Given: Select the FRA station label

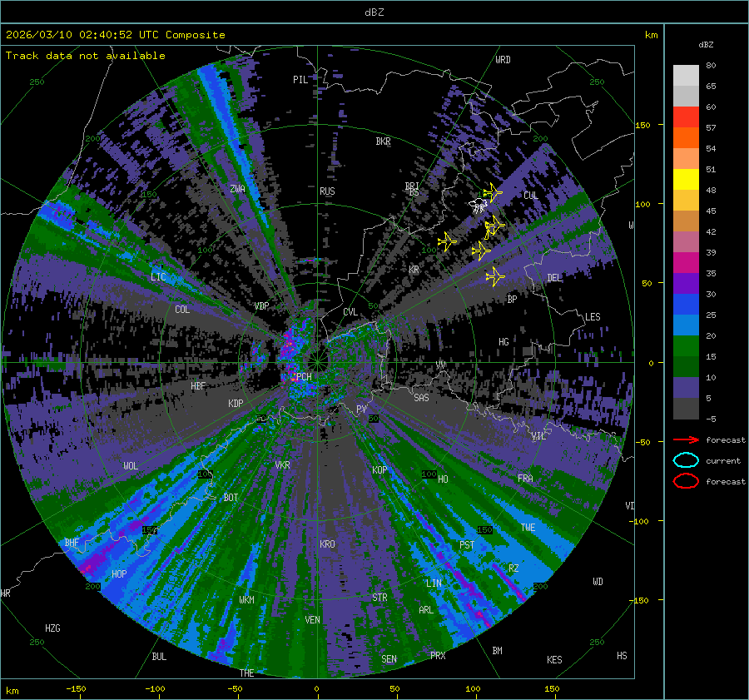Looking at the screenshot, I should 525,479.
